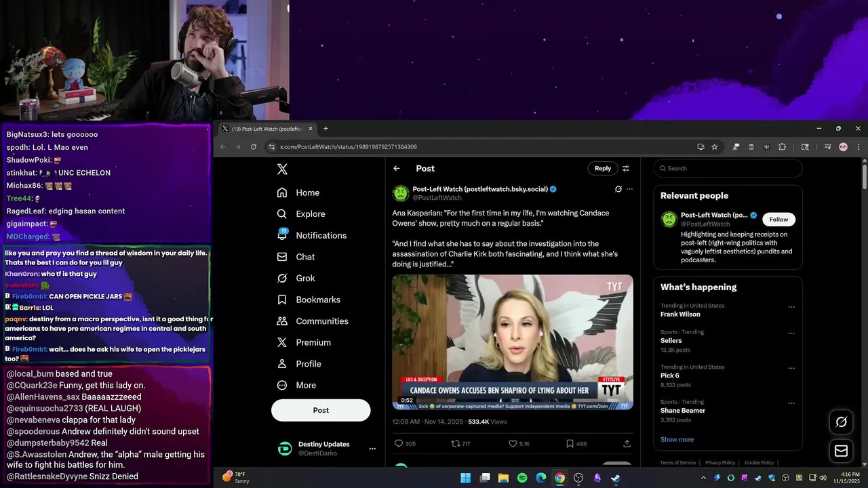
Task: Click the X Search input field
Action: click(728, 168)
